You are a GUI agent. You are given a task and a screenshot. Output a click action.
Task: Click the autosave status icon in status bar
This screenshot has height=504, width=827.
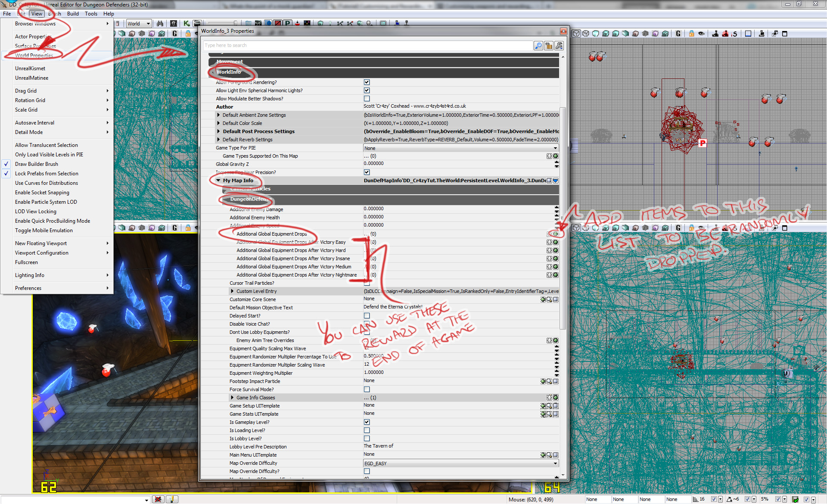(x=795, y=499)
